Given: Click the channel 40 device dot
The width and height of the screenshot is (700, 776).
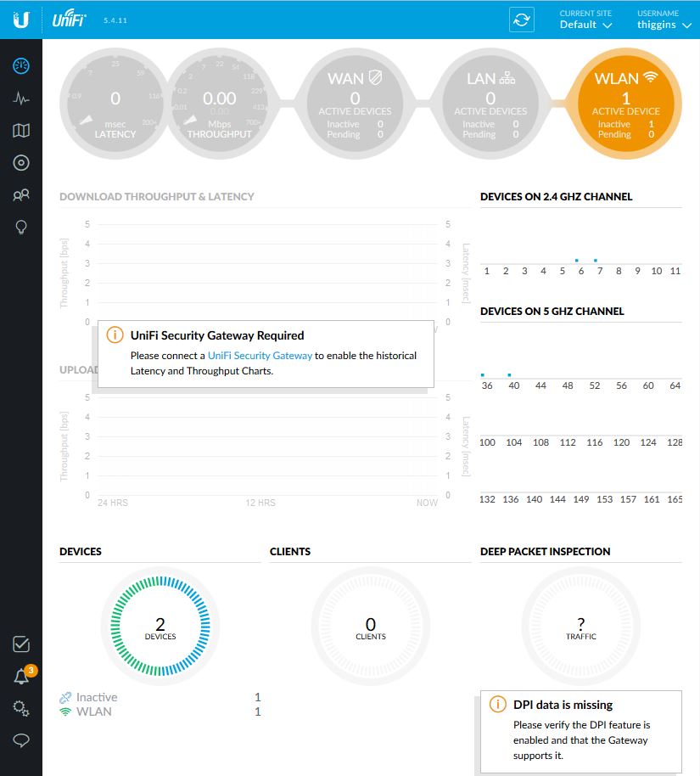Looking at the screenshot, I should (510, 375).
